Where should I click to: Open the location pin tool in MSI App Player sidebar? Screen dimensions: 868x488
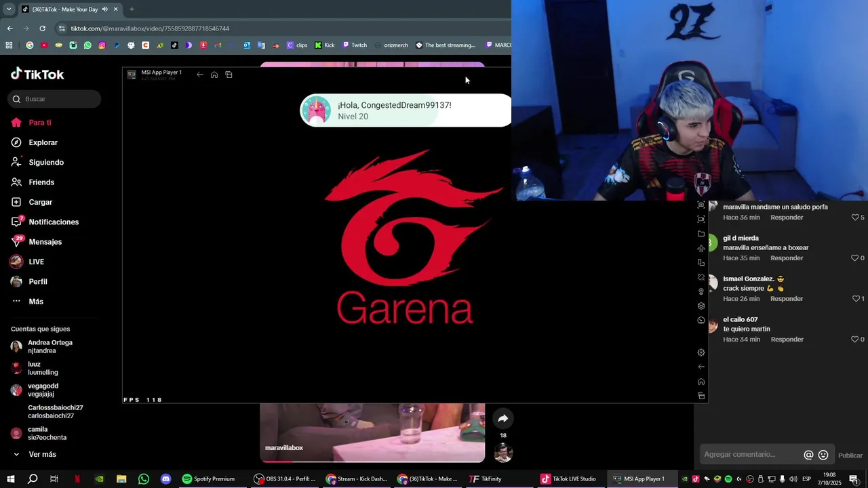[701, 291]
